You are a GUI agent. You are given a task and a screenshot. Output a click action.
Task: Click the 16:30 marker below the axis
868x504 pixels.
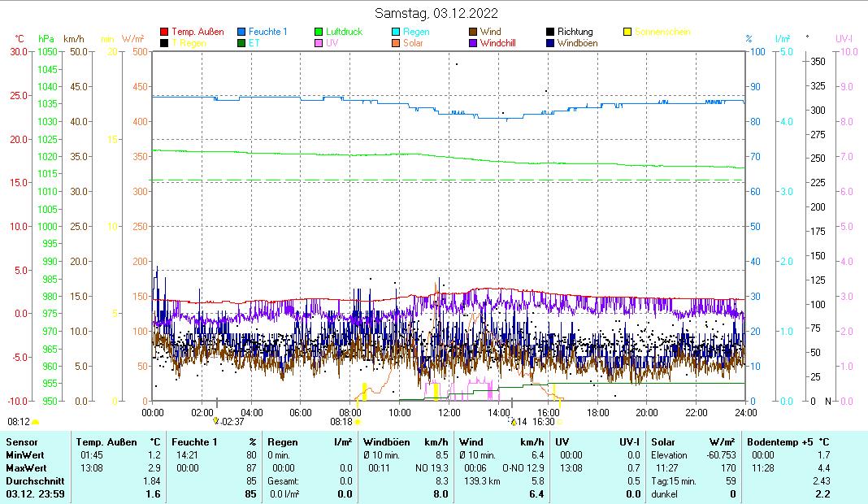click(543, 422)
